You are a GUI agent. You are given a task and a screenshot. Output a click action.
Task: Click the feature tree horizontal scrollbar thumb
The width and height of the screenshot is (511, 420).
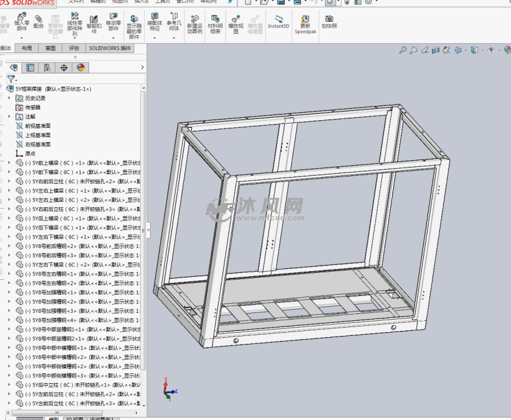[57, 413]
